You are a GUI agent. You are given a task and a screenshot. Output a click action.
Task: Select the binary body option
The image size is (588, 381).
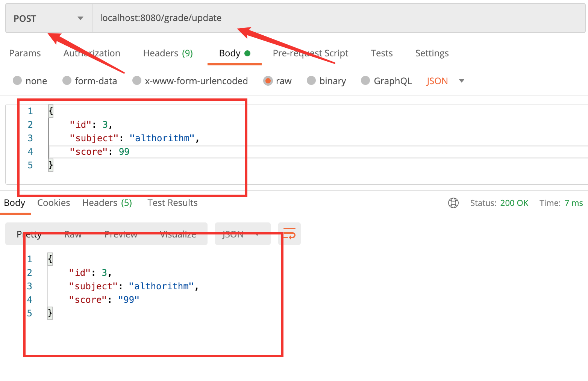point(311,81)
